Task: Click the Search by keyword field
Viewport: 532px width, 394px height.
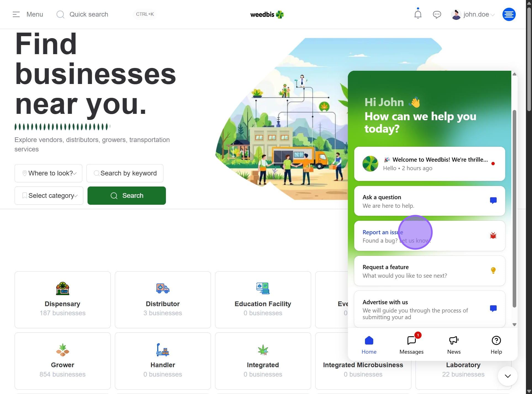Action: pos(125,173)
